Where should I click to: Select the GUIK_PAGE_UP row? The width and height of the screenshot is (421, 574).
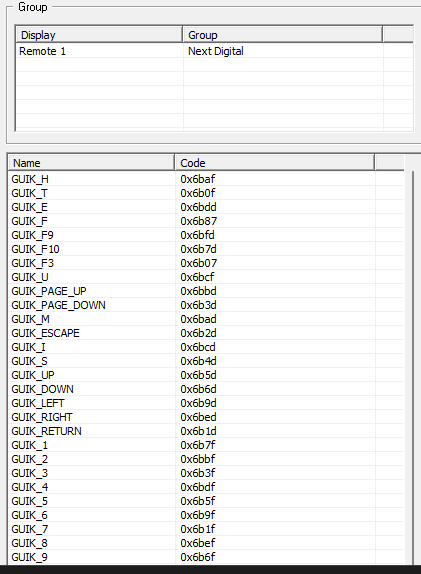click(206, 291)
